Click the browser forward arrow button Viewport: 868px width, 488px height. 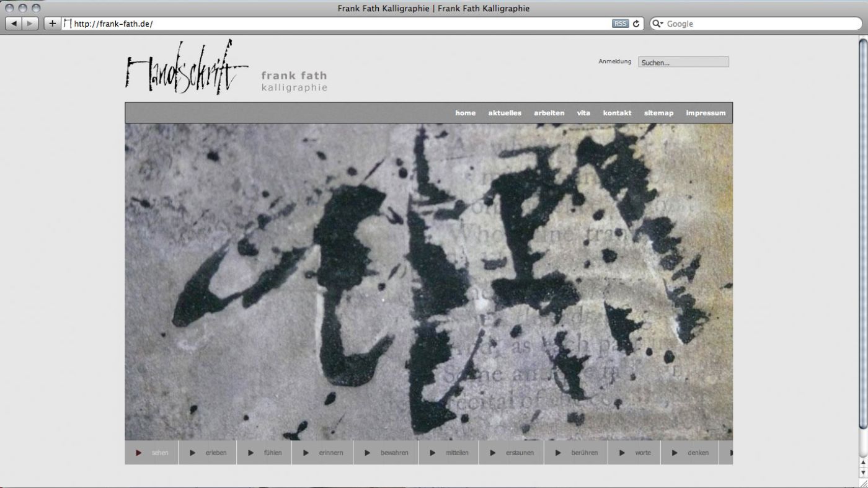pos(30,24)
